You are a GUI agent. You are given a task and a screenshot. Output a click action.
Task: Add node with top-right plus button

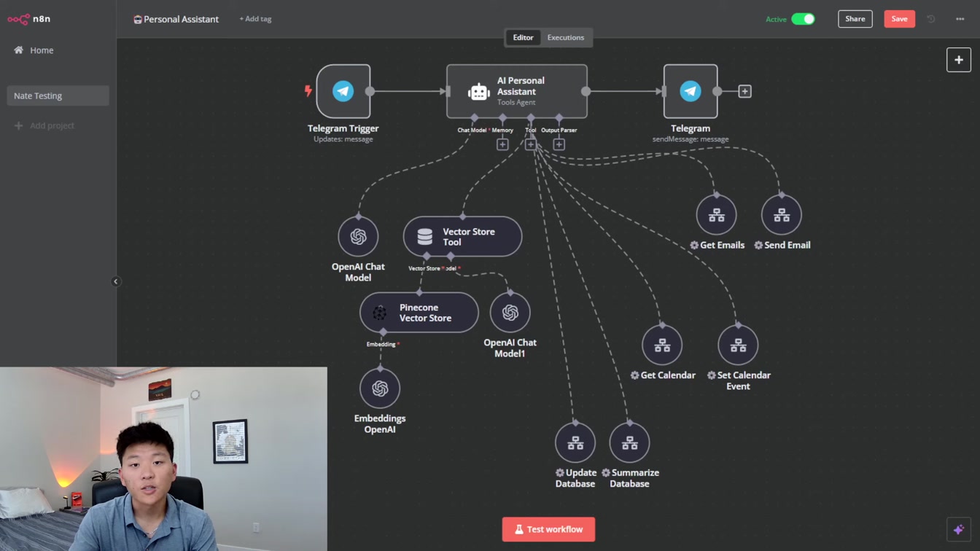[x=959, y=60]
